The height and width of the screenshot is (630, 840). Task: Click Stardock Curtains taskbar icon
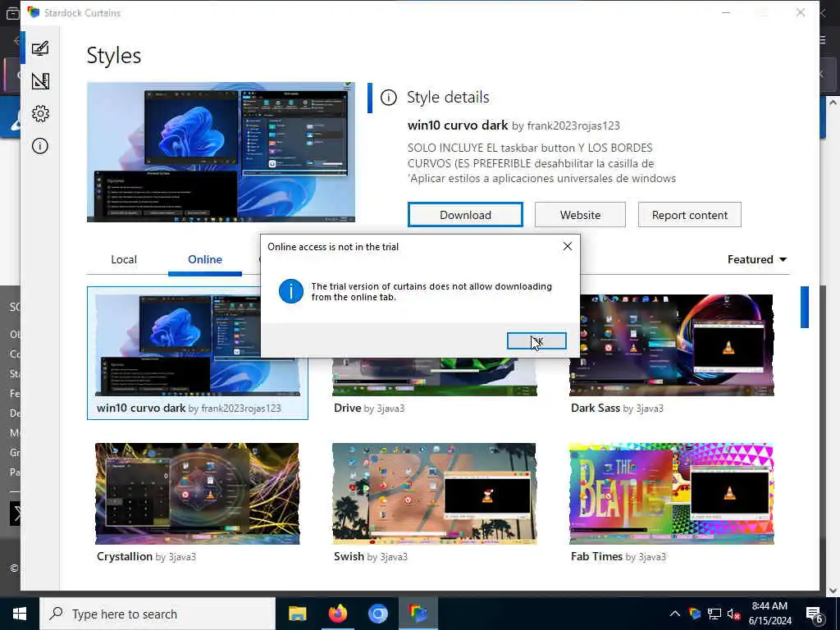[x=418, y=614]
